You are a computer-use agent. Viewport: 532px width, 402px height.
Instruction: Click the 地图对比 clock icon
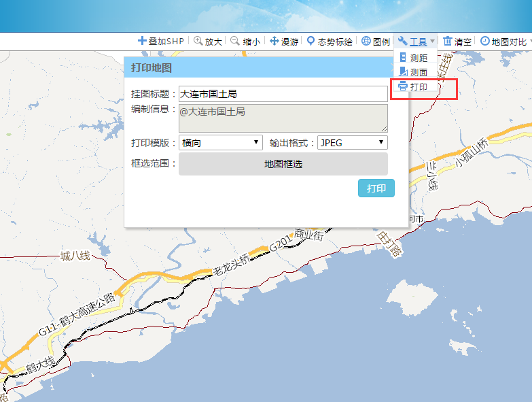tap(485, 41)
